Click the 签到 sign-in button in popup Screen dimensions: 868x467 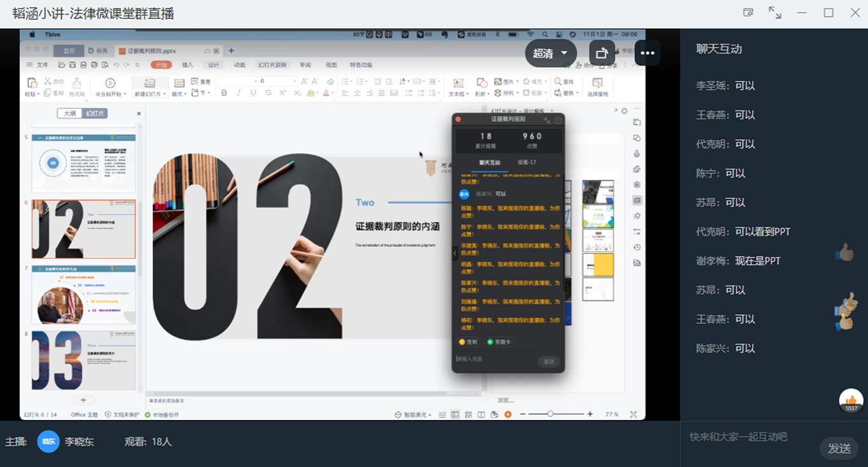(x=468, y=342)
